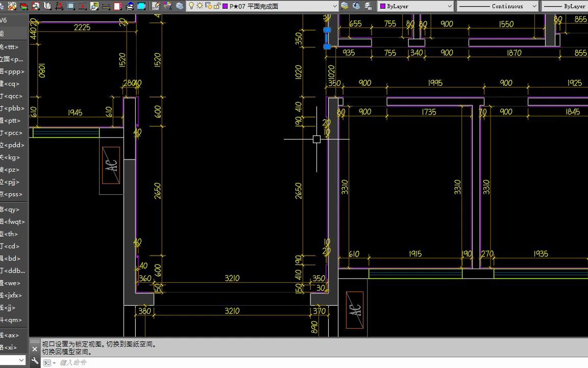
Task: Click the purple ByLayer color swatch
Action: tap(383, 6)
